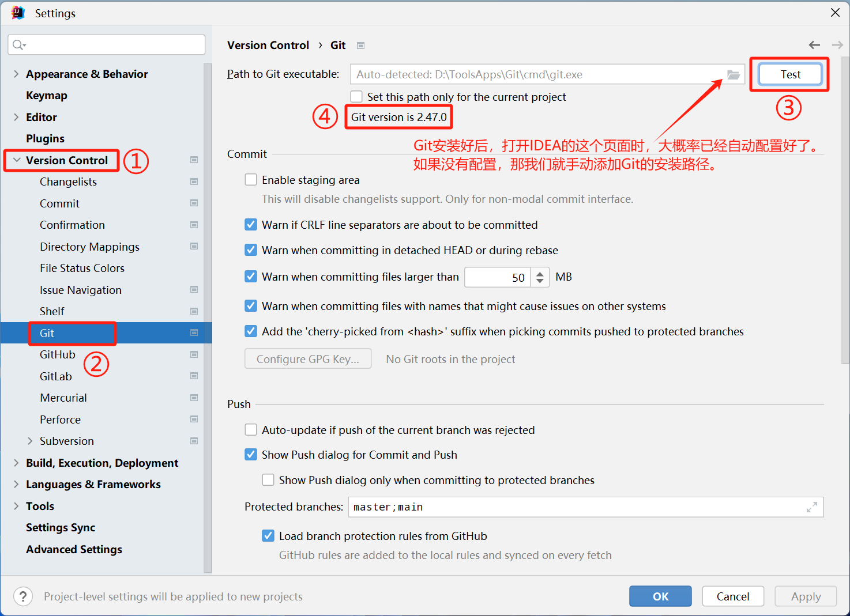Click the project-level icon on Version Control row
Viewport: 850px width, 616px height.
click(194, 160)
